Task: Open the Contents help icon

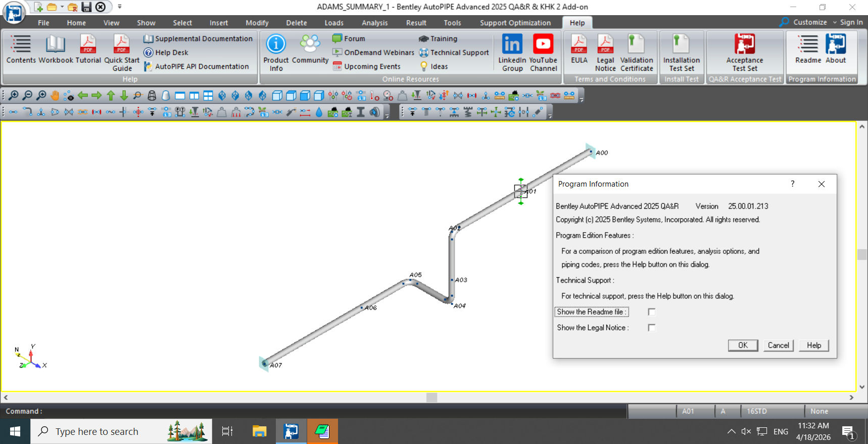Action: tap(21, 50)
